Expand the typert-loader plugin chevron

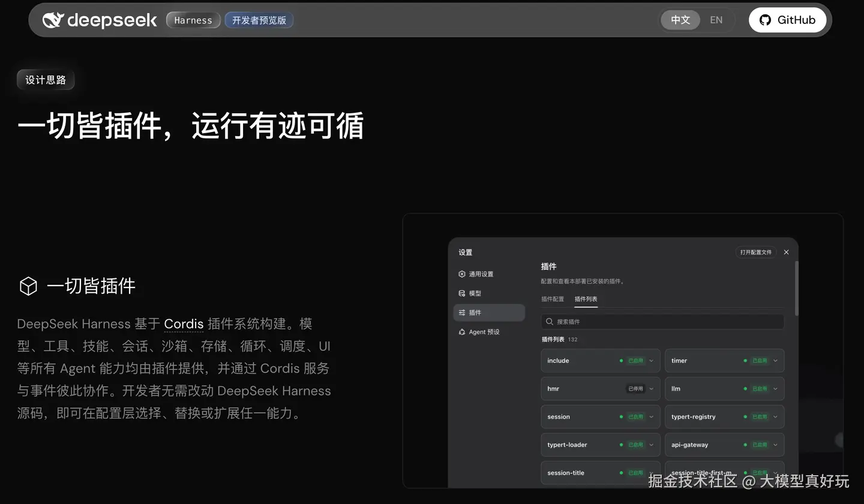[x=652, y=445]
